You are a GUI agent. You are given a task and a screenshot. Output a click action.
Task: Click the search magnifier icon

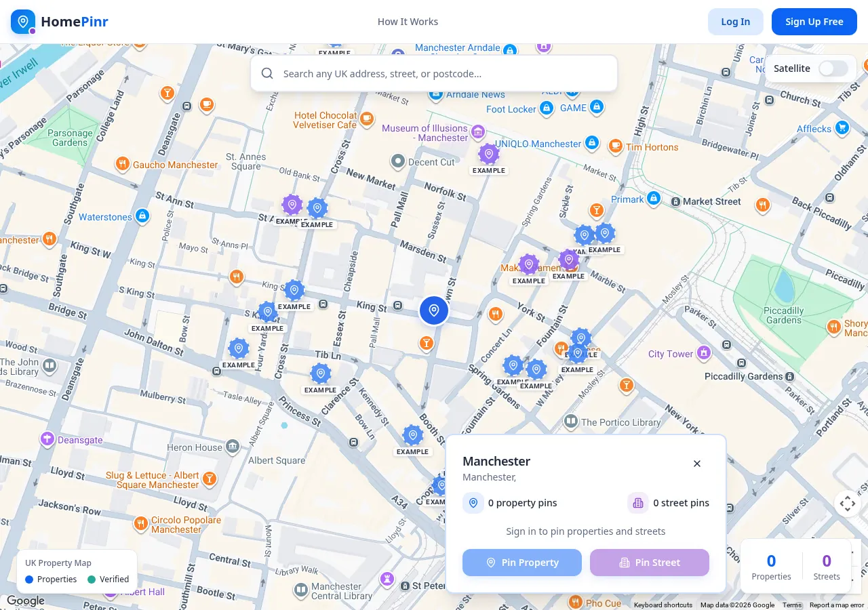coord(267,73)
